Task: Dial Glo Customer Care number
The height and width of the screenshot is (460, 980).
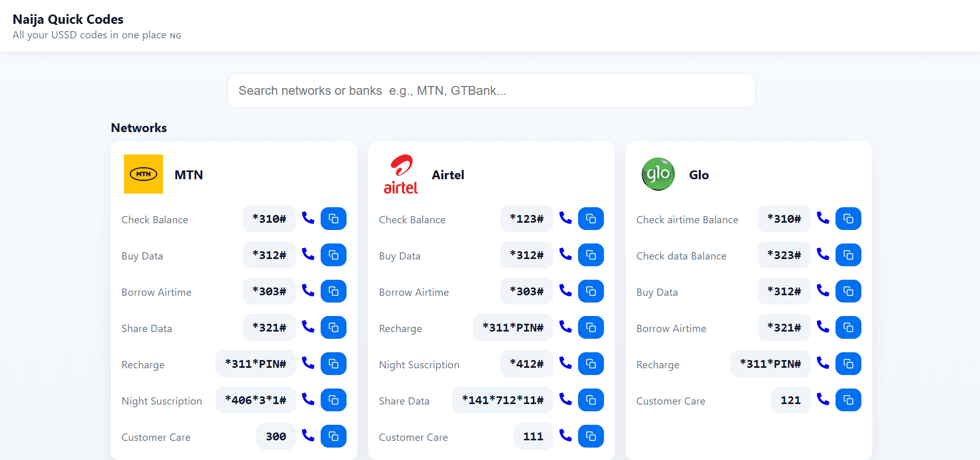Action: (823, 399)
